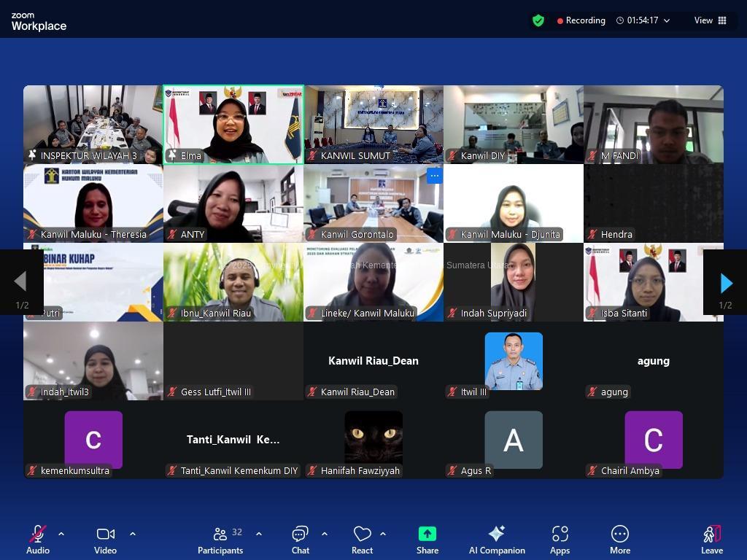The height and width of the screenshot is (560, 747).
Task: Go to next page of participants
Action: click(726, 283)
